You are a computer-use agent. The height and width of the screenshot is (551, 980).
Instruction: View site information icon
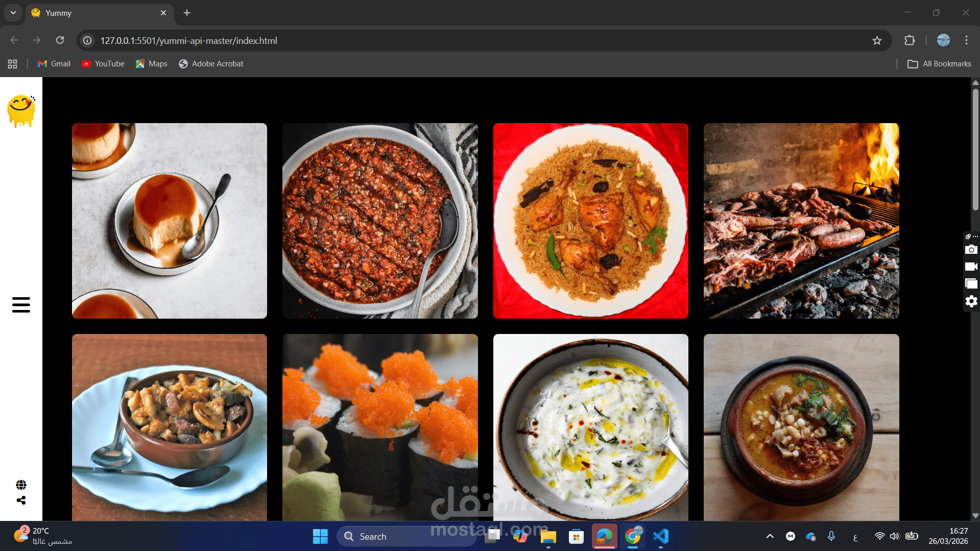[x=88, y=40]
